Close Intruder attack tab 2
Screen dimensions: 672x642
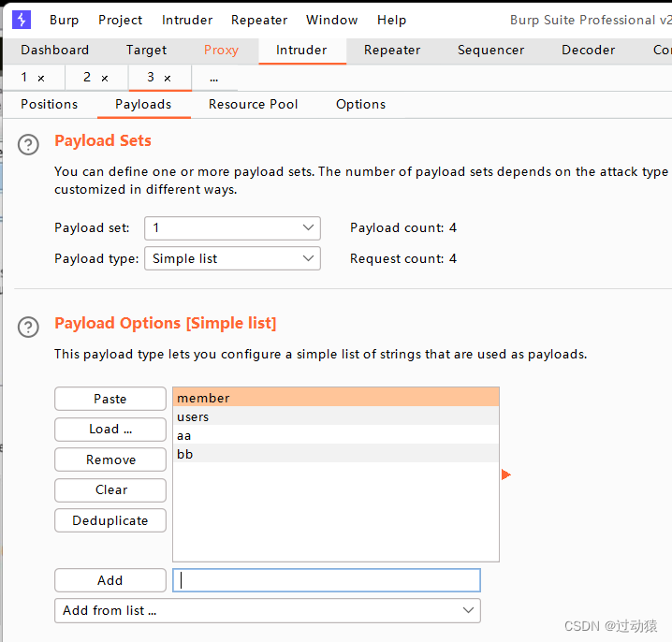coord(105,79)
